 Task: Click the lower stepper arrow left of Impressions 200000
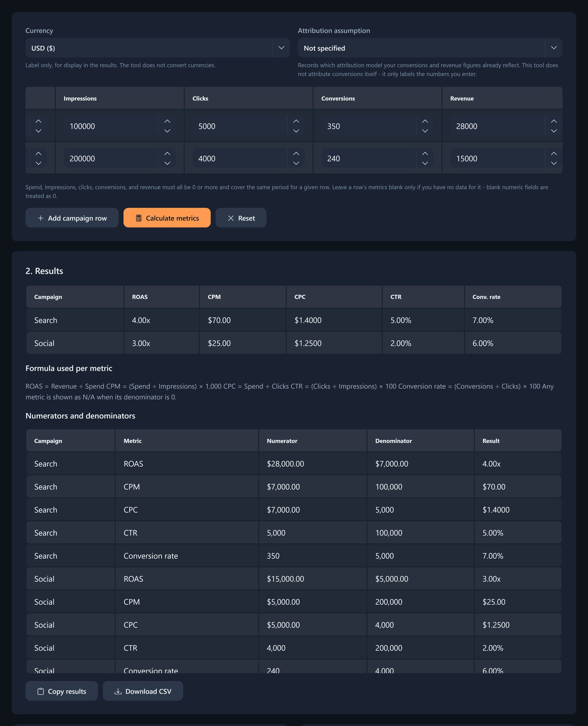click(x=38, y=163)
